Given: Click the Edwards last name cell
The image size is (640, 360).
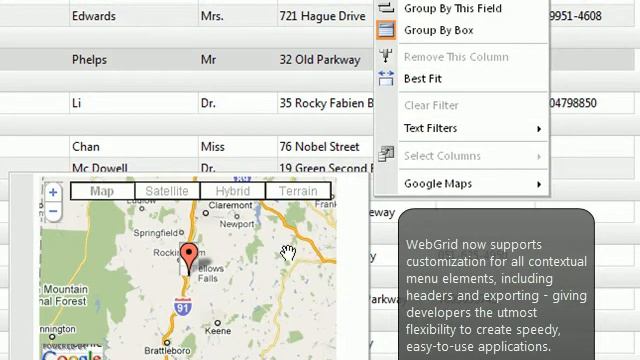Looking at the screenshot, I should coord(134,16).
